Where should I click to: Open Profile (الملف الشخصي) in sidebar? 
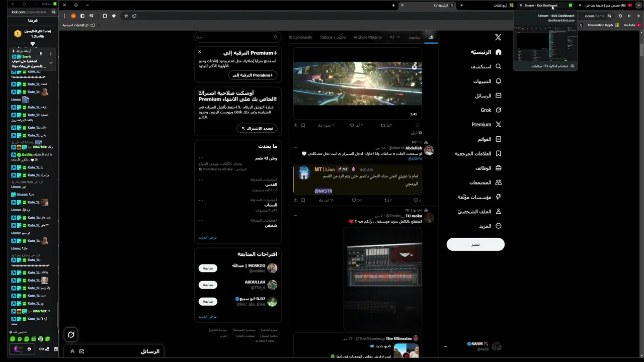(479, 212)
